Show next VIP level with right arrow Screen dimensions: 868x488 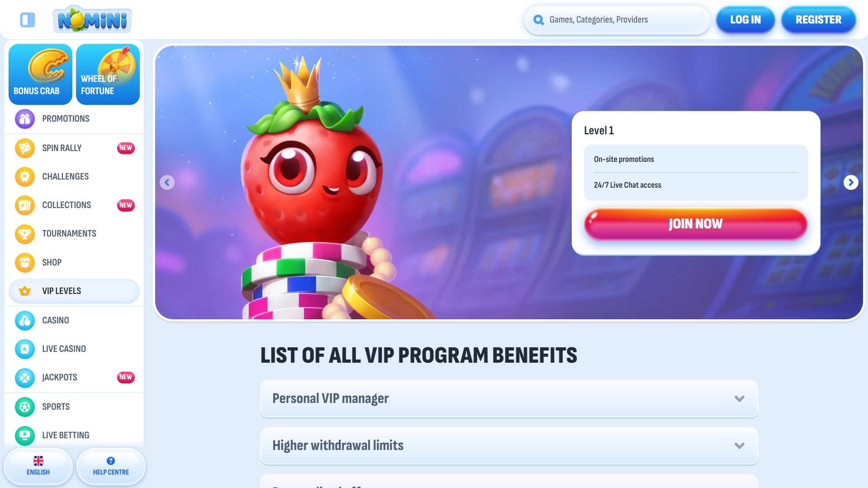pos(850,182)
